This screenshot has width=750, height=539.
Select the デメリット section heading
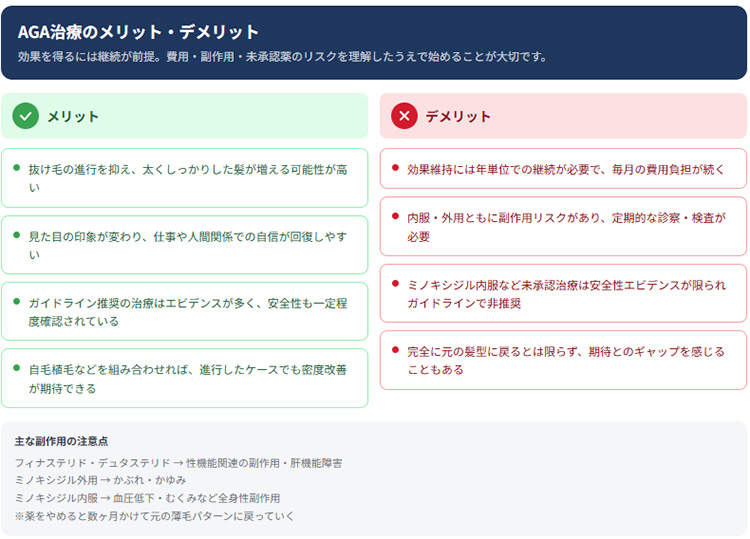coord(458,116)
